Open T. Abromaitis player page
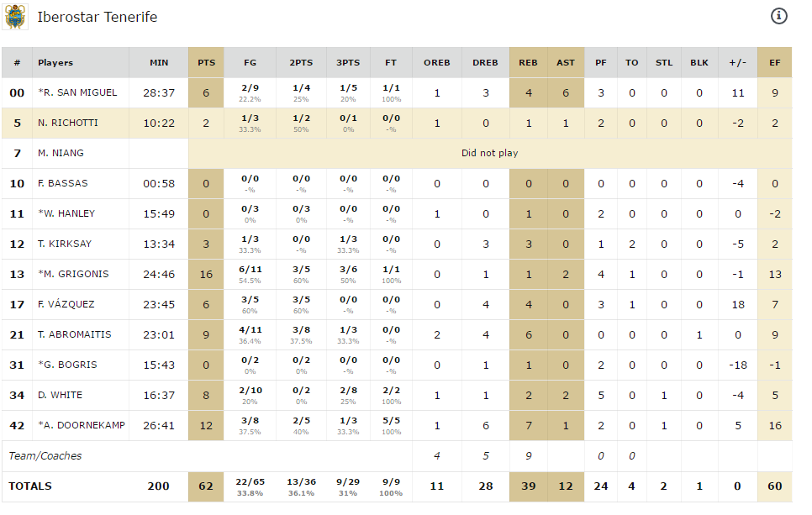The height and width of the screenshot is (515, 812). pos(73,334)
